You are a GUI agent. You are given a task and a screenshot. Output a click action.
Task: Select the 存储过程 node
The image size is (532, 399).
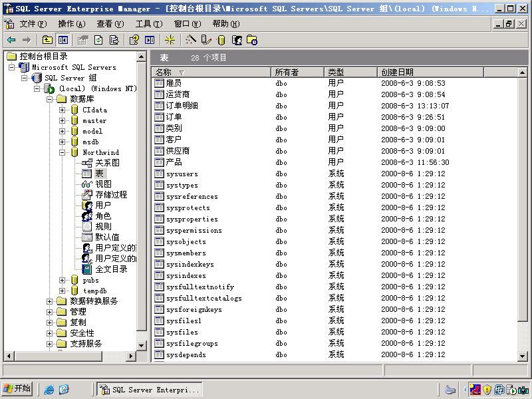pos(111,194)
